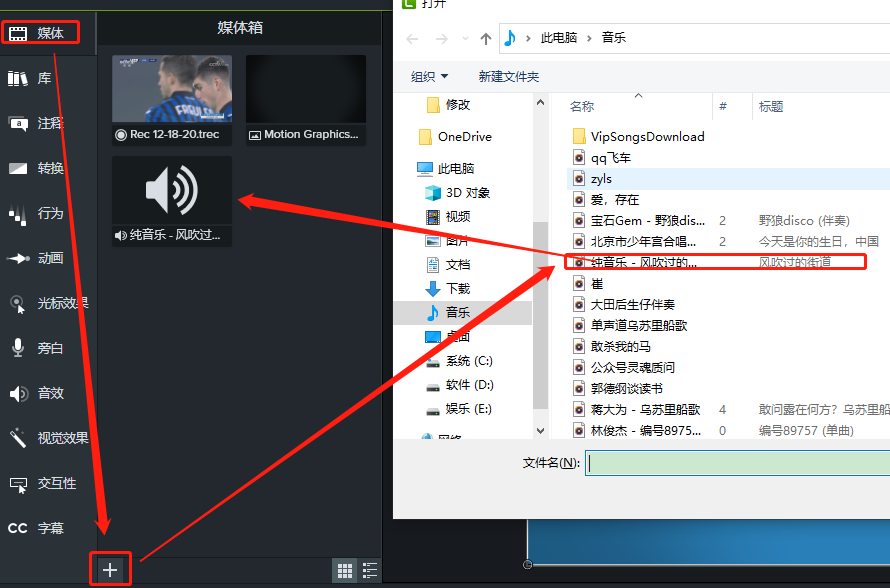The height and width of the screenshot is (588, 890).
Task: Open the 组织 (Organize) dropdown menu
Action: point(430,77)
